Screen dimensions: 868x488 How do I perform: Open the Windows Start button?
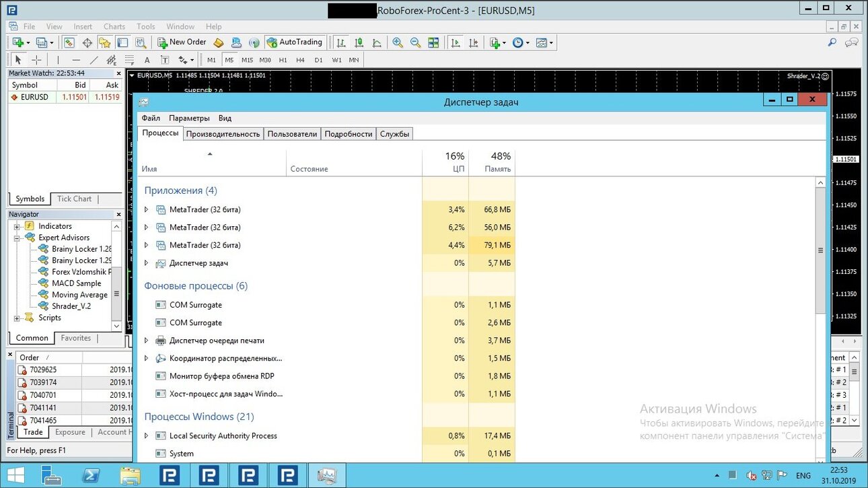point(15,475)
